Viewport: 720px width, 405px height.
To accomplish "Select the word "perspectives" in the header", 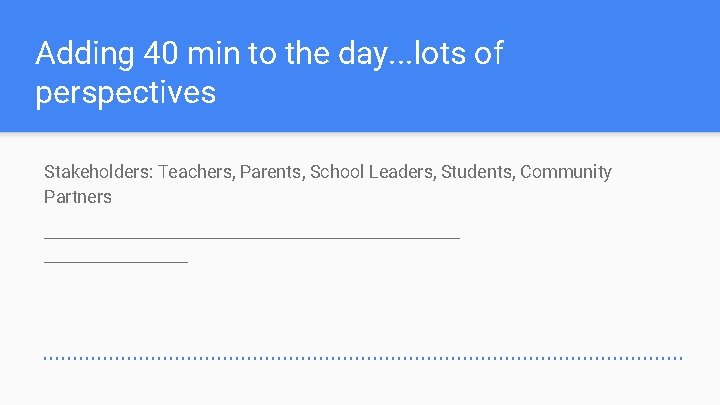I will (x=125, y=94).
